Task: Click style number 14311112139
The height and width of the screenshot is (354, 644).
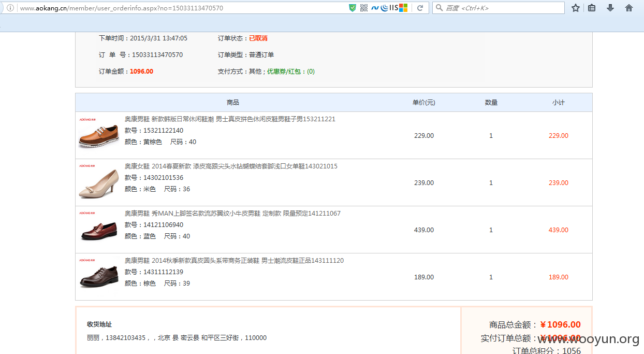Action: [x=163, y=272]
